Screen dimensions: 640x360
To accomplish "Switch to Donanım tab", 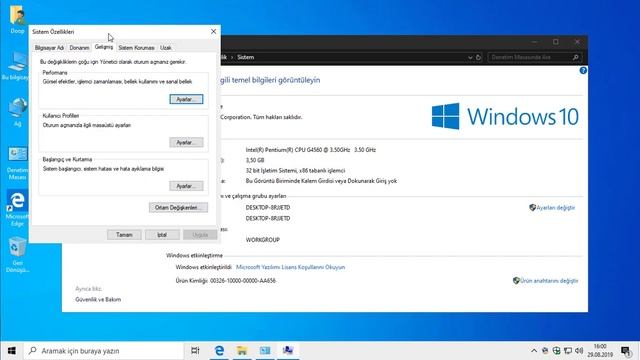I will 79,48.
